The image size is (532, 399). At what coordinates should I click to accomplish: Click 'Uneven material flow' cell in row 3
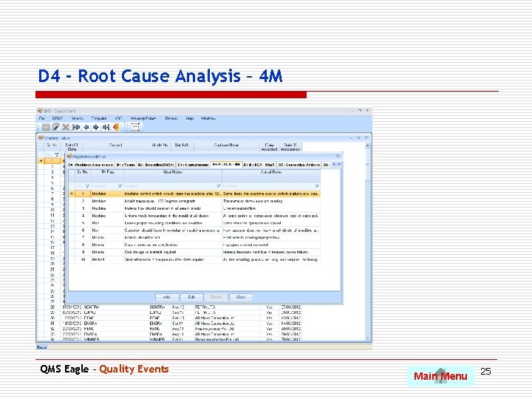coord(271,208)
